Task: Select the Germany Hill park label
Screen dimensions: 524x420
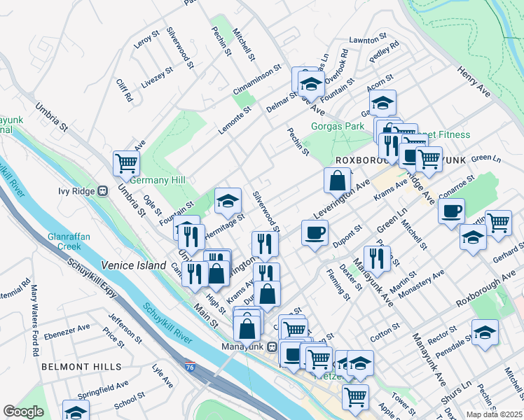Action: [158, 181]
